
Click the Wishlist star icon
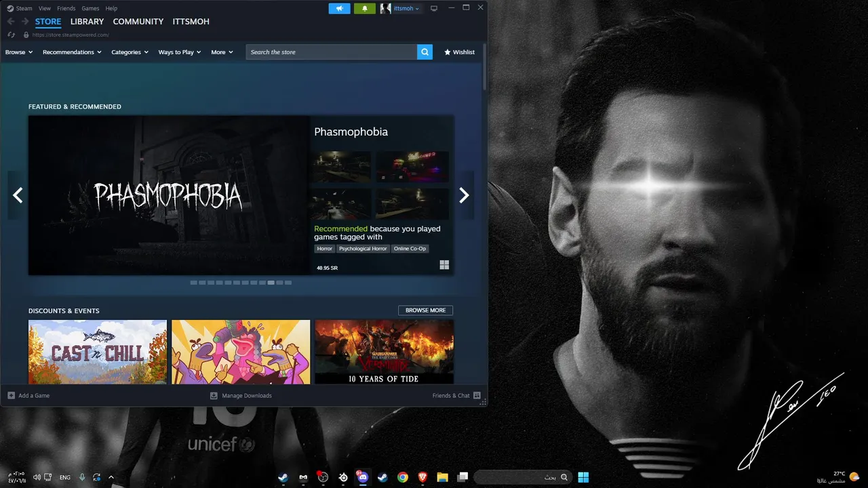[x=448, y=52]
